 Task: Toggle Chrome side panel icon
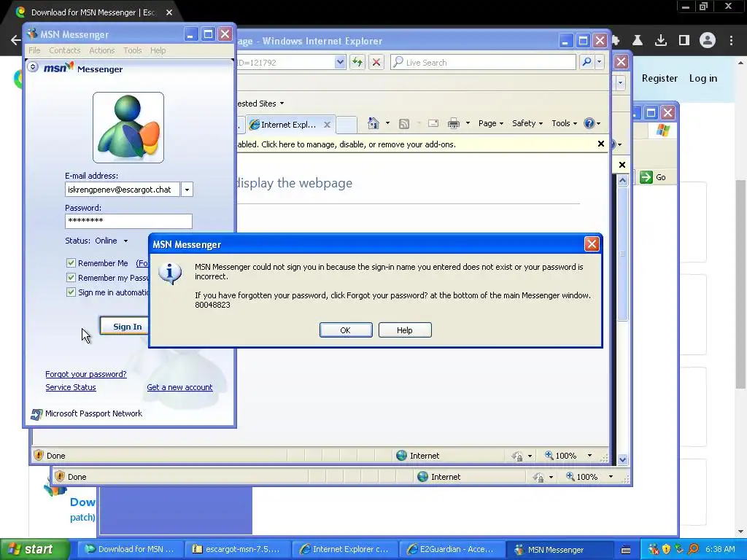(x=684, y=41)
